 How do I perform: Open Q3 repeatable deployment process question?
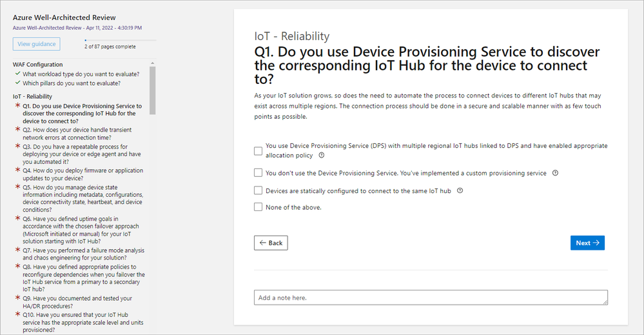(82, 154)
